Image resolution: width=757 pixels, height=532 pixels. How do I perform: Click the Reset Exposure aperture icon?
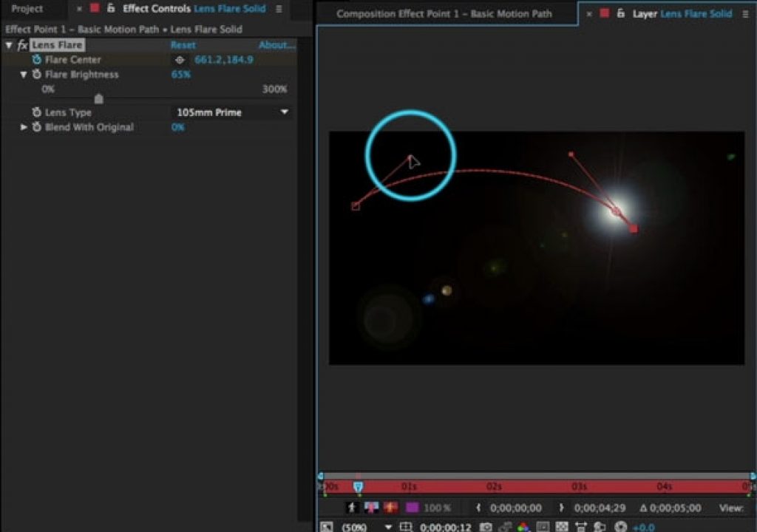point(621,527)
